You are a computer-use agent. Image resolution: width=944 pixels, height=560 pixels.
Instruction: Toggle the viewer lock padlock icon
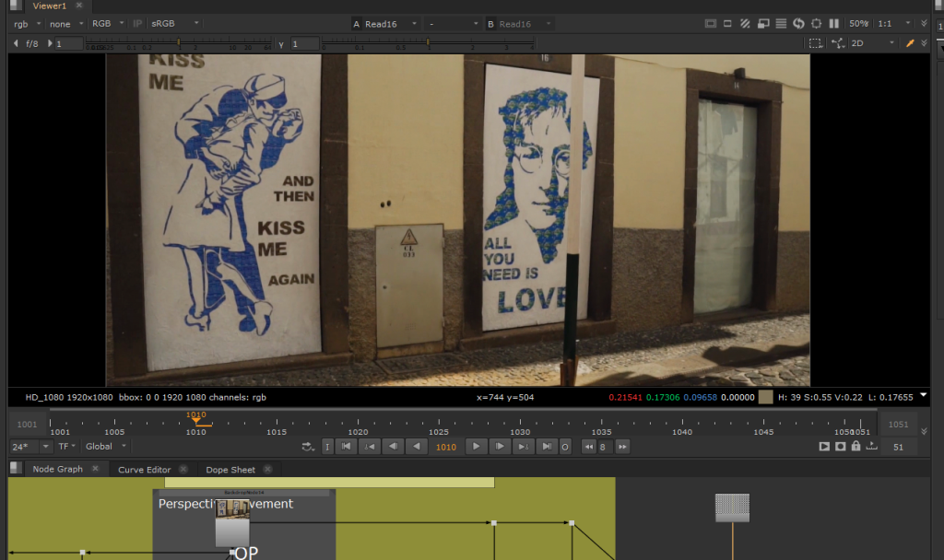[855, 446]
